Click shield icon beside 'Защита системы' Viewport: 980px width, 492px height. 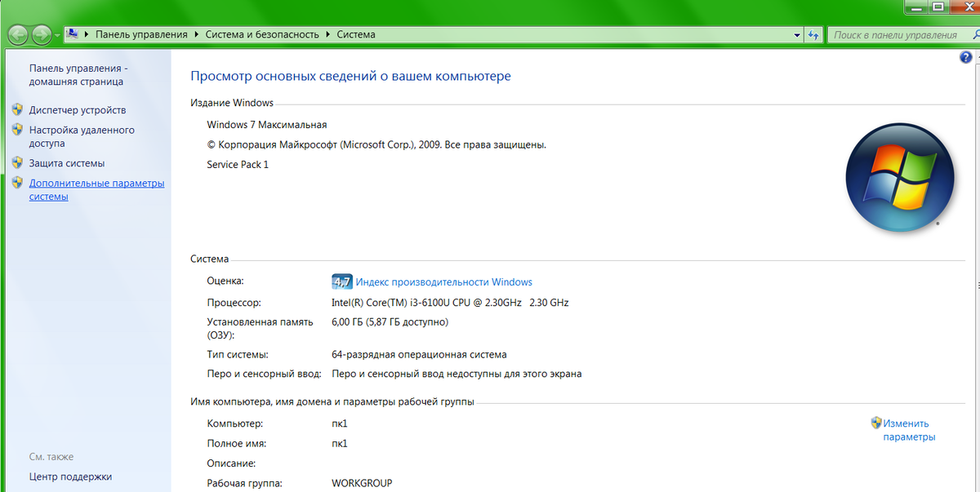click(17, 163)
